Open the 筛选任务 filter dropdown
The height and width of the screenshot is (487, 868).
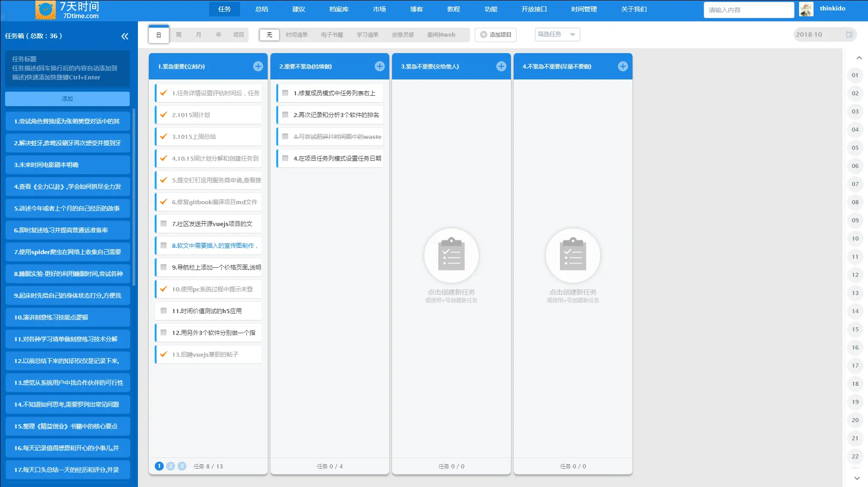tap(557, 34)
